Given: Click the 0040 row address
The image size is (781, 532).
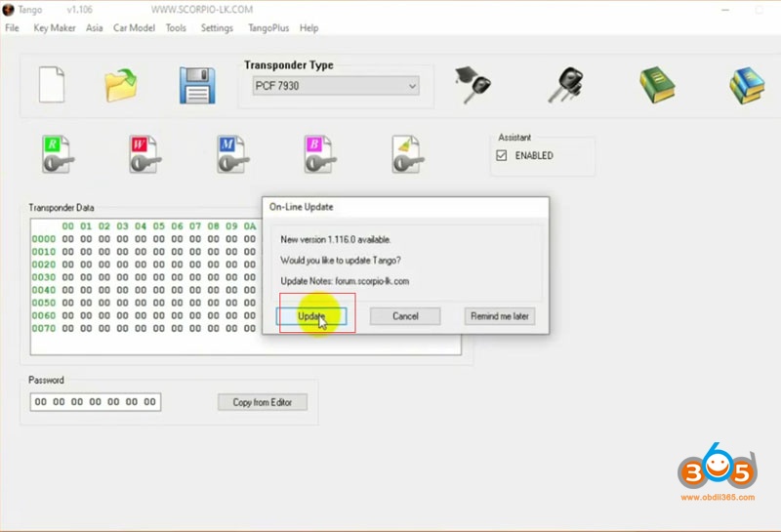Looking at the screenshot, I should [44, 290].
